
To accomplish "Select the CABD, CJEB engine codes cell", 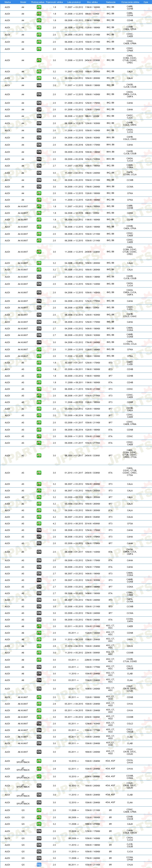I will [x=130, y=363].
